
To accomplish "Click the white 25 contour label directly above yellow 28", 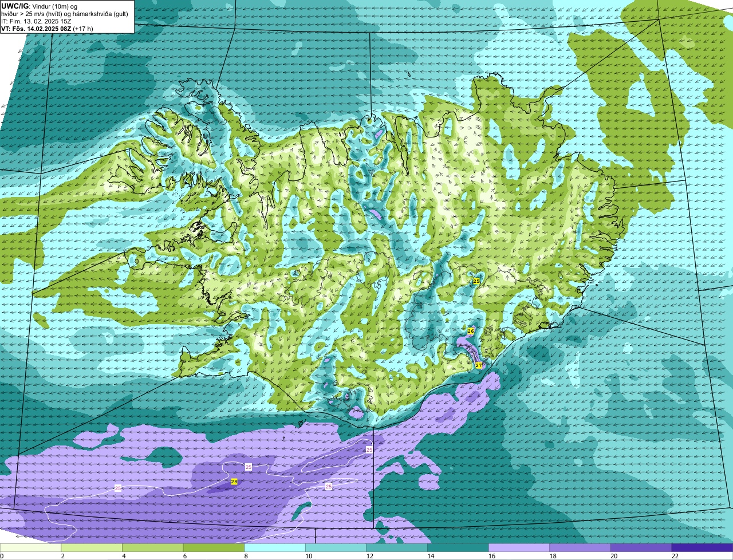I will coord(249,467).
